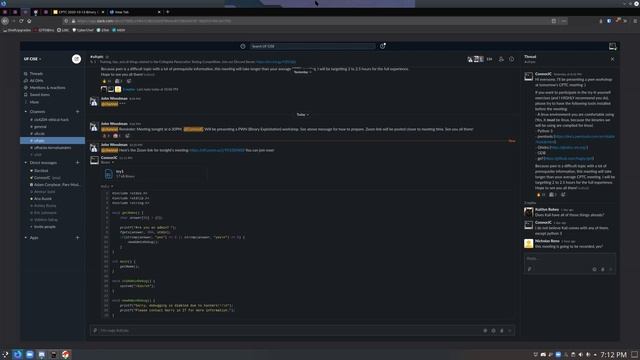Click the thread reply input field
The image size is (640, 360).
point(569,258)
